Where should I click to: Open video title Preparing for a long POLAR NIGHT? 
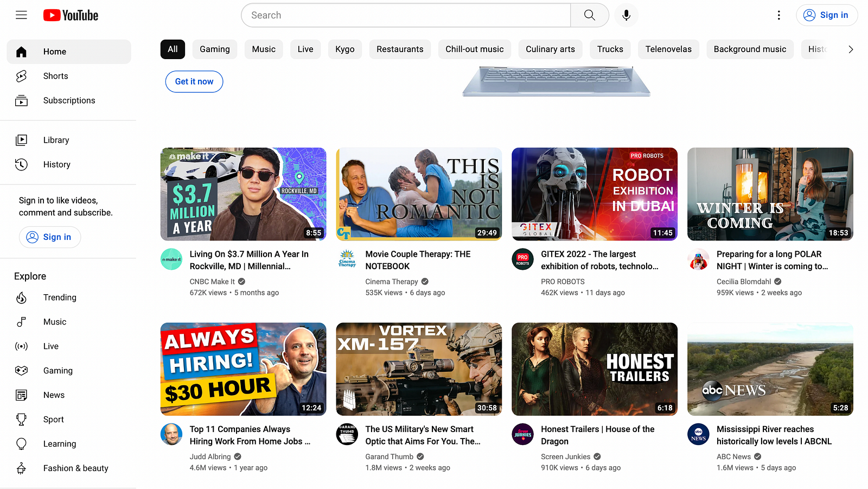(773, 260)
